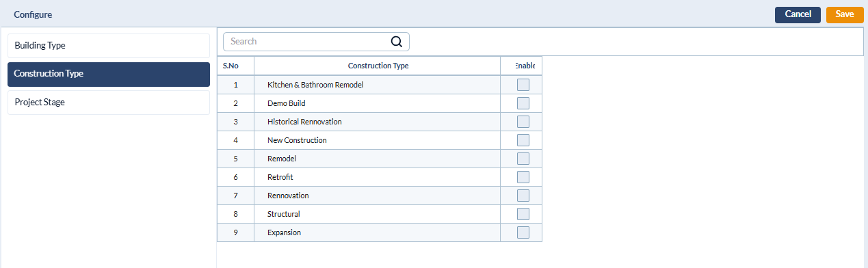Open the Building Type section
868x268 pixels.
click(109, 46)
